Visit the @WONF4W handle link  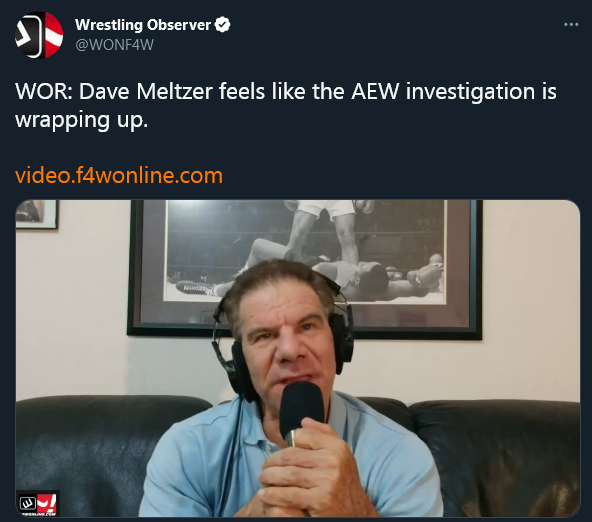coord(114,45)
